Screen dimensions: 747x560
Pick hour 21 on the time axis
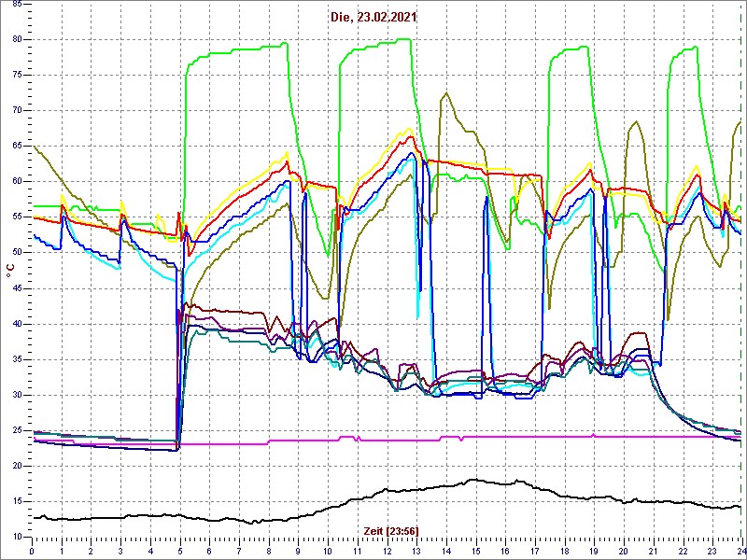pyautogui.click(x=653, y=551)
